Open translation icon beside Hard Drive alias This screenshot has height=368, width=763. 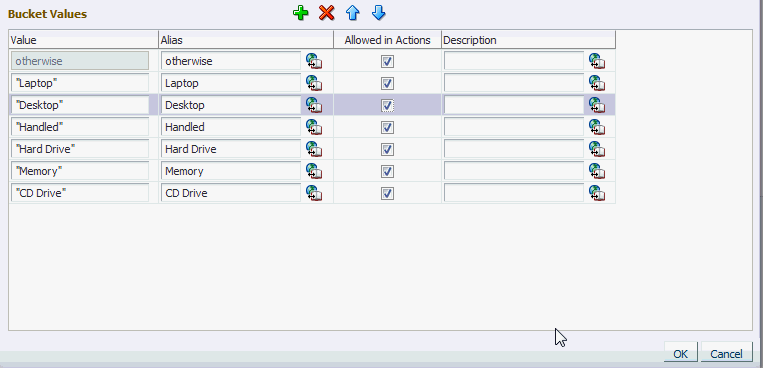[314, 149]
